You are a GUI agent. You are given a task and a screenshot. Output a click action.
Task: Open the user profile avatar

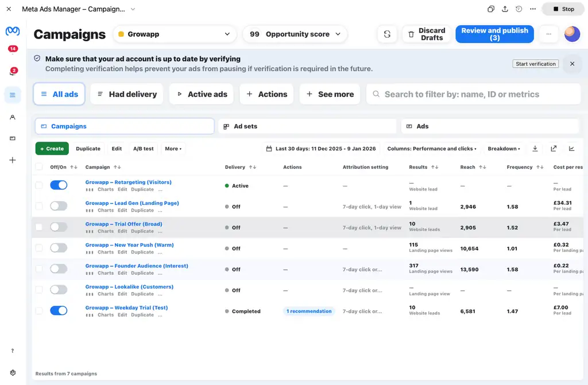coord(572,34)
